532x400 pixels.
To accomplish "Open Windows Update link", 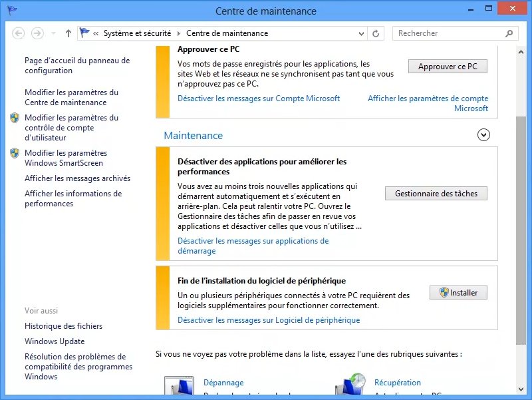I will [x=55, y=341].
